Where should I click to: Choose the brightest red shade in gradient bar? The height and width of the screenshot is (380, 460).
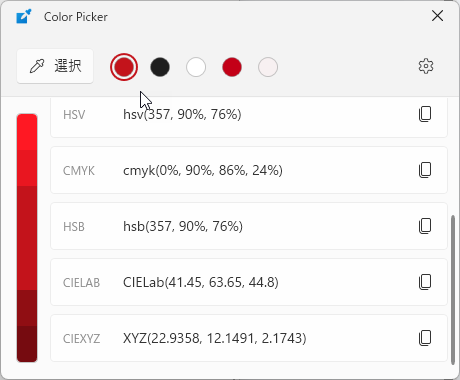coord(27,132)
